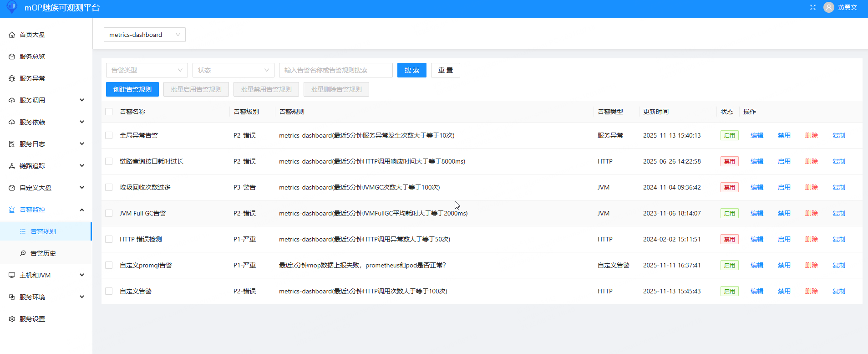This screenshot has width=868, height=354.
Task: Click the bell icon beside 告警监控
Action: click(x=12, y=210)
